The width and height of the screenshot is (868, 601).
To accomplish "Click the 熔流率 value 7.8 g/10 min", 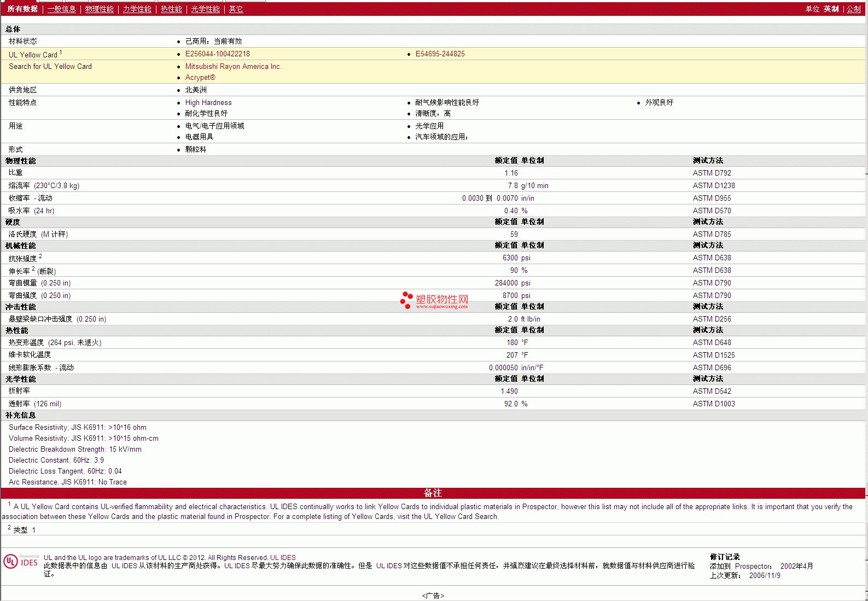I will point(528,186).
